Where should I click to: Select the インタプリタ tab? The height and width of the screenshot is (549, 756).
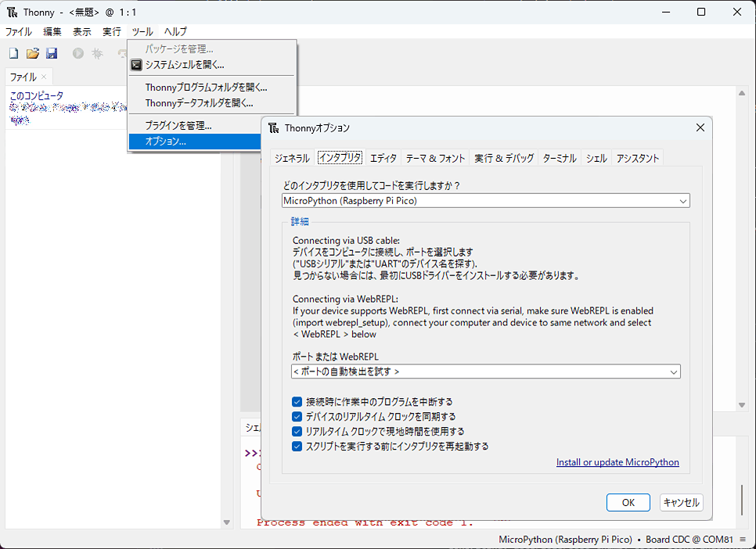point(340,157)
